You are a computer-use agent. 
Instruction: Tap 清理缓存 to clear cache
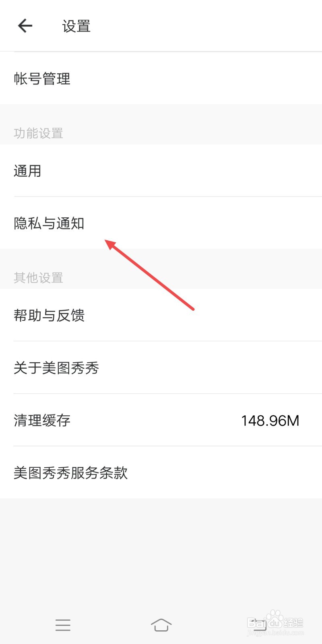coord(161,420)
